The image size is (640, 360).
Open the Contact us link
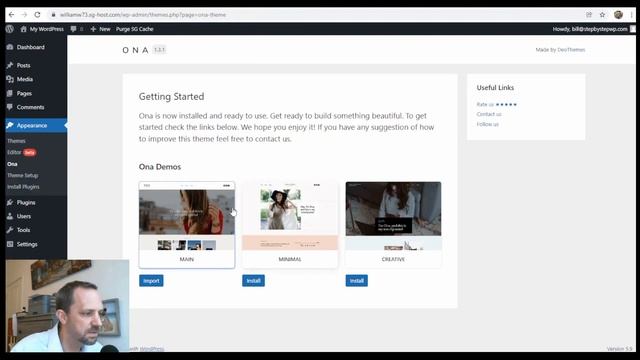coord(489,114)
